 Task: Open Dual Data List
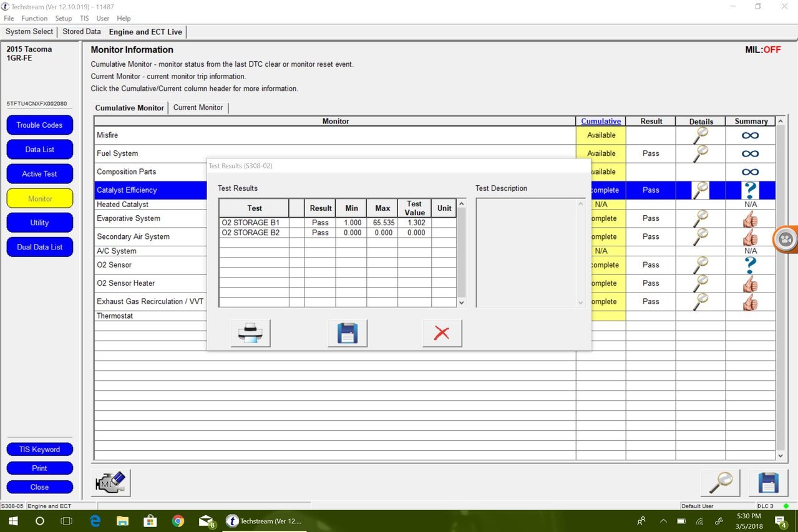pyautogui.click(x=39, y=247)
